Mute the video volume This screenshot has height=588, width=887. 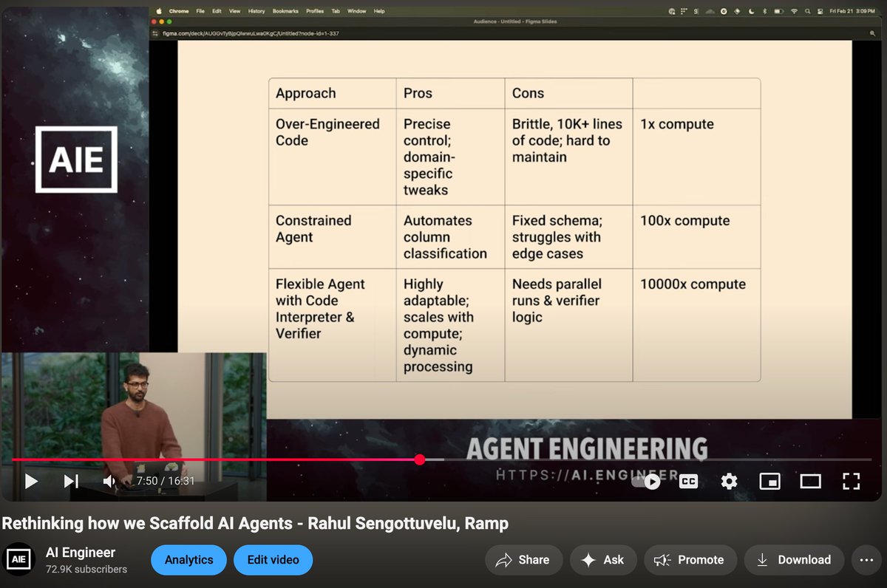coord(109,482)
